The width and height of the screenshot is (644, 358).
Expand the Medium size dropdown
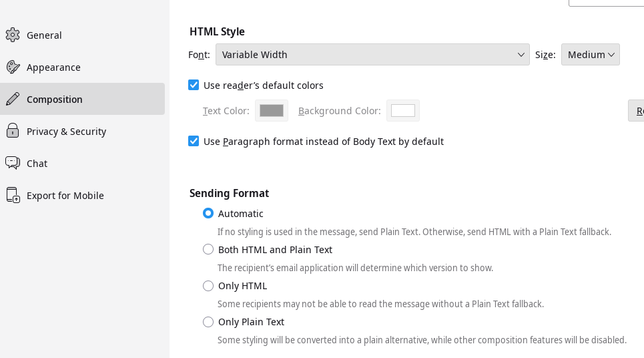tap(590, 55)
